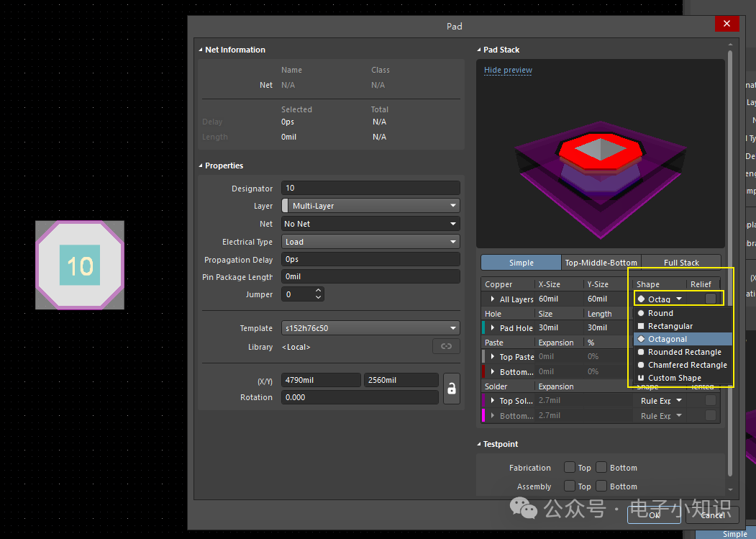756x539 pixels.
Task: Open the Layer dropdown showing Multi-Layer
Action: click(x=370, y=206)
